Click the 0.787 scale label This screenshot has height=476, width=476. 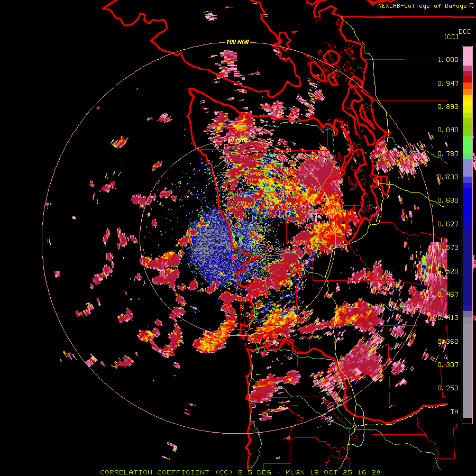448,153
